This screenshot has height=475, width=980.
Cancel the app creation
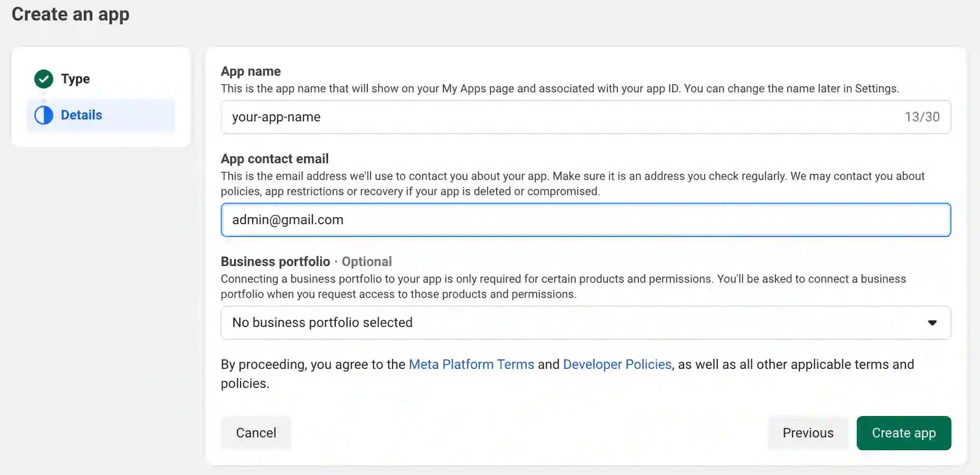coord(256,433)
